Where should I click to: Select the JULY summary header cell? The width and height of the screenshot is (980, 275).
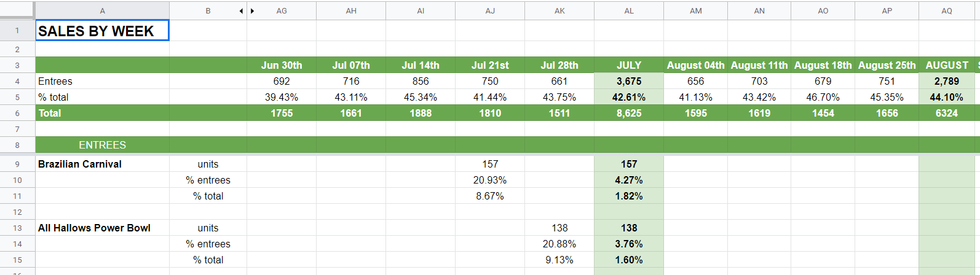pyautogui.click(x=629, y=65)
